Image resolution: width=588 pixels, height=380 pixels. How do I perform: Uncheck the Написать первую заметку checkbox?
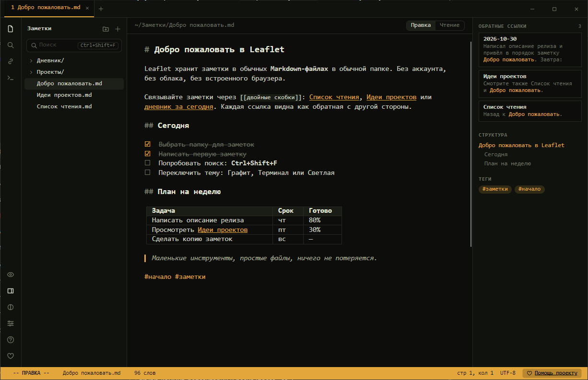point(148,154)
